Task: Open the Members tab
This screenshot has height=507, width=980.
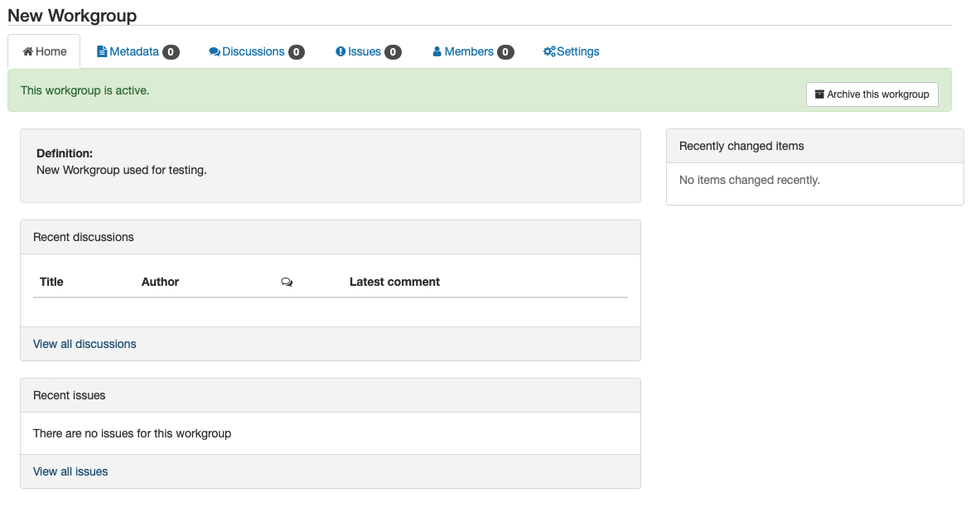Action: (469, 51)
